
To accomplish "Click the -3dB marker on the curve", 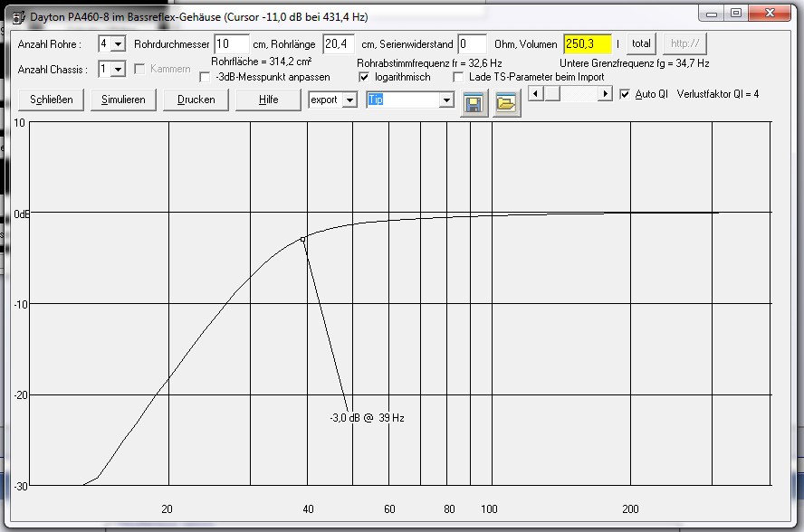I will pos(303,240).
